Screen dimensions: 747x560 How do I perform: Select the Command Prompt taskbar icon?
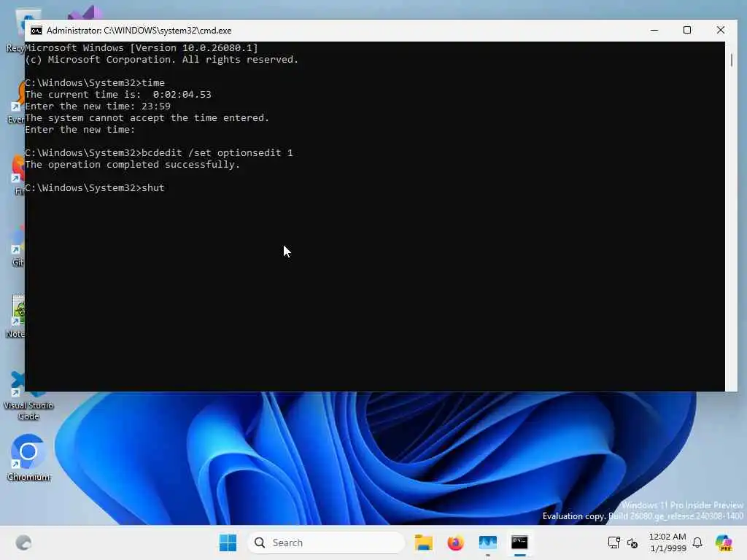click(x=519, y=542)
